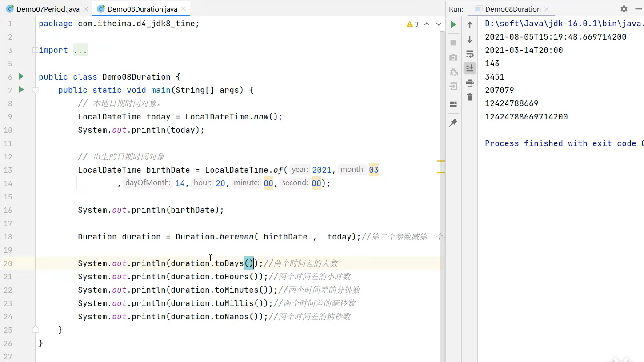
Task: Click the highlighted month value 03
Action: [373, 170]
